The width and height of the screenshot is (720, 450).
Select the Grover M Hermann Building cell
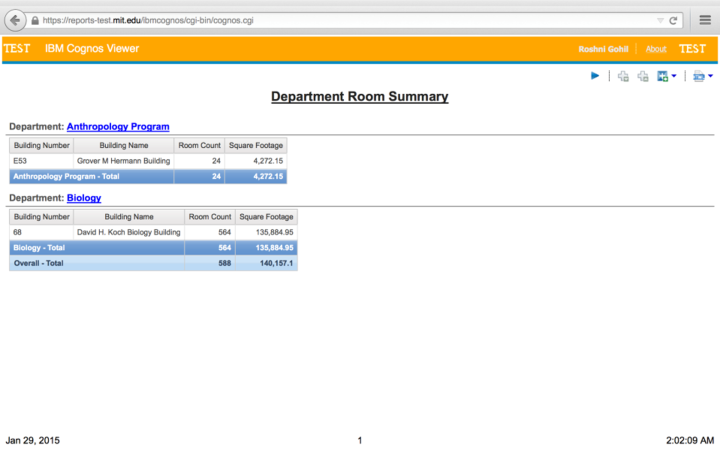[x=123, y=160]
